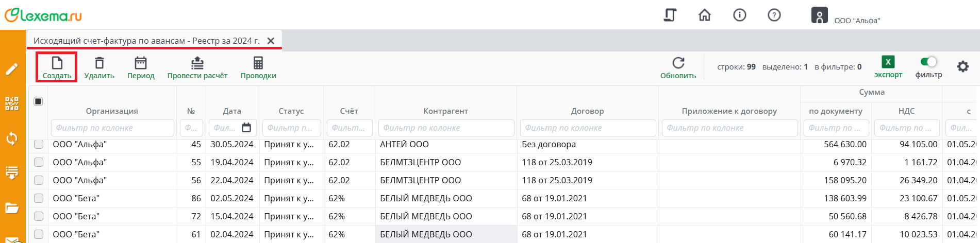Select checkbox for ООО "Бета" row № 86
The height and width of the screenshot is (243, 980).
pyautogui.click(x=39, y=198)
